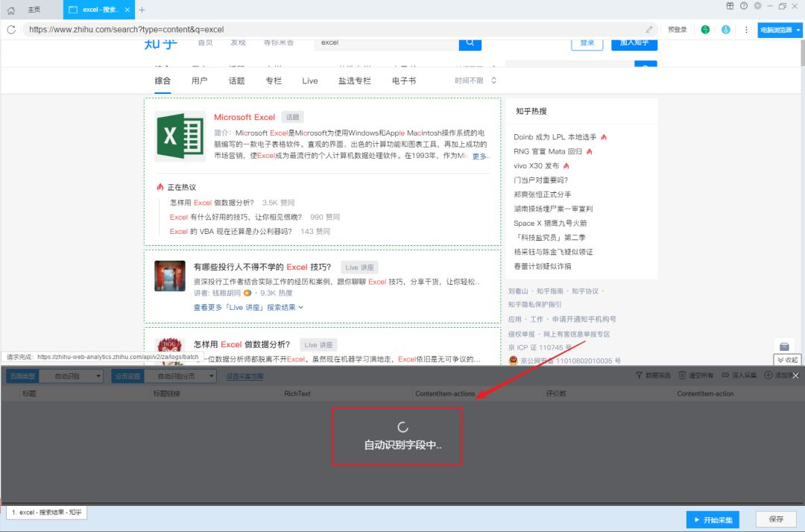Click the ContentItem-actions column header
The width and height of the screenshot is (805, 532).
445,393
